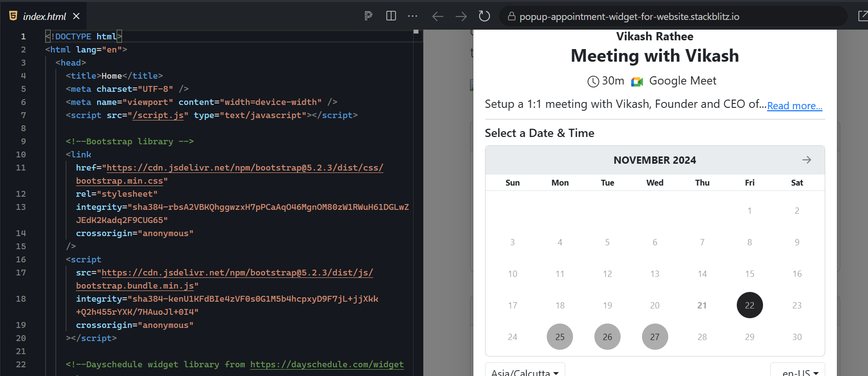Click line number 10 in gutter

(21, 154)
